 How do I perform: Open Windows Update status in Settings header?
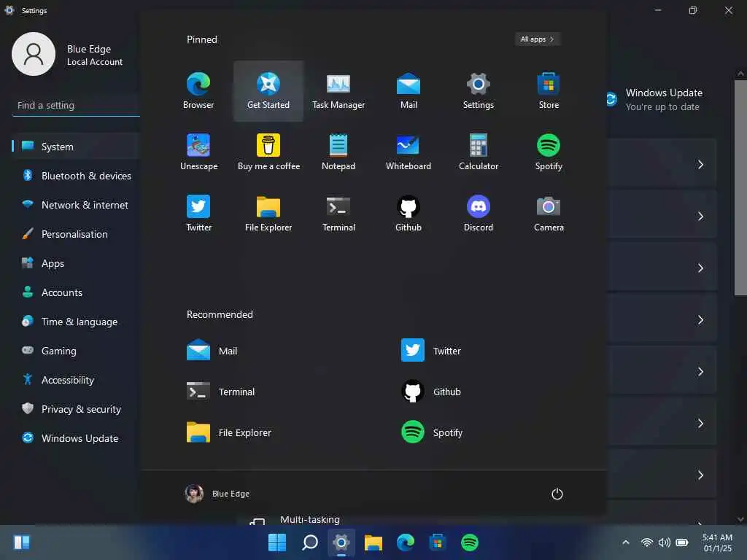tap(655, 99)
